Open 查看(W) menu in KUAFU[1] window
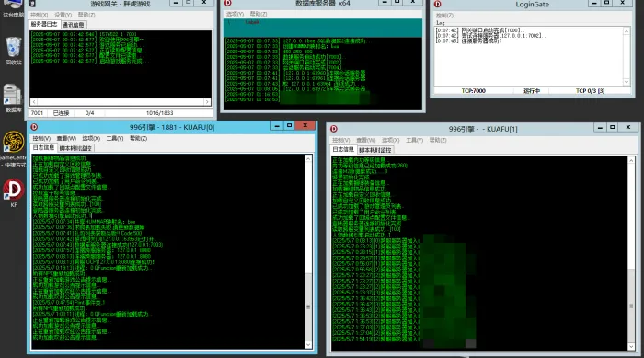The image size is (644, 358). click(x=365, y=140)
